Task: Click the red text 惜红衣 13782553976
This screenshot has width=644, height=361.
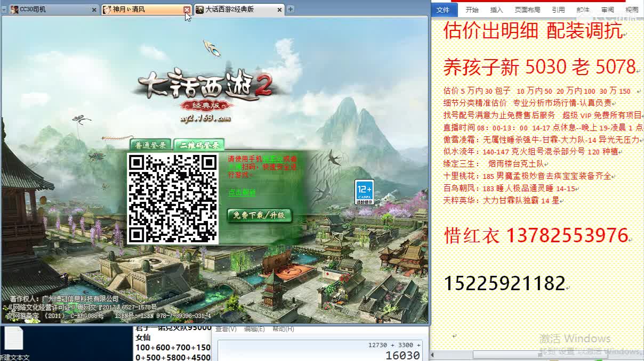Action: coord(536,235)
